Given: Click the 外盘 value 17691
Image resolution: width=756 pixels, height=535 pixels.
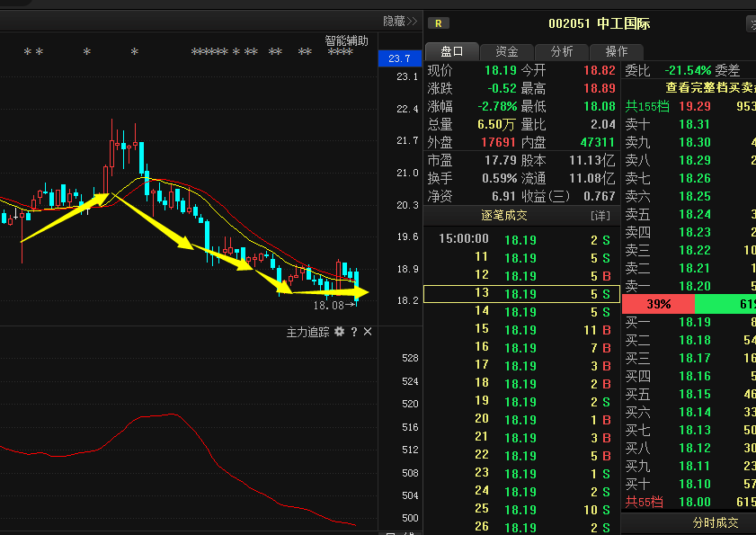Looking at the screenshot, I should [498, 142].
